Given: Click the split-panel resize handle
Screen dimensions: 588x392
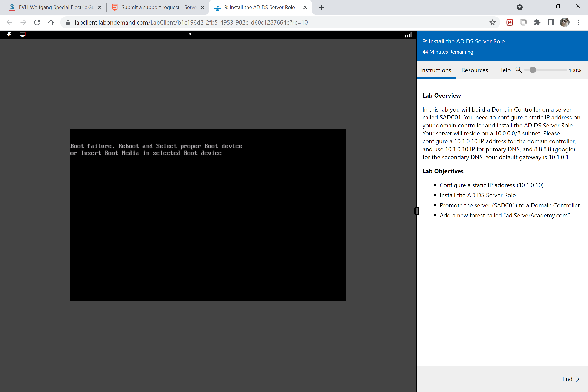Looking at the screenshot, I should (416, 211).
